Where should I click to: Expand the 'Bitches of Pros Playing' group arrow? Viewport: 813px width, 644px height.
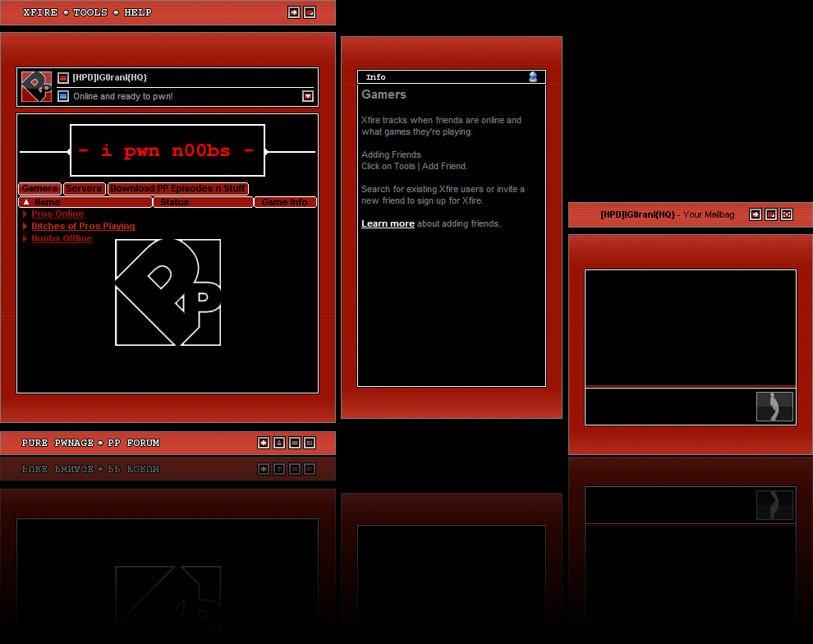tap(25, 226)
